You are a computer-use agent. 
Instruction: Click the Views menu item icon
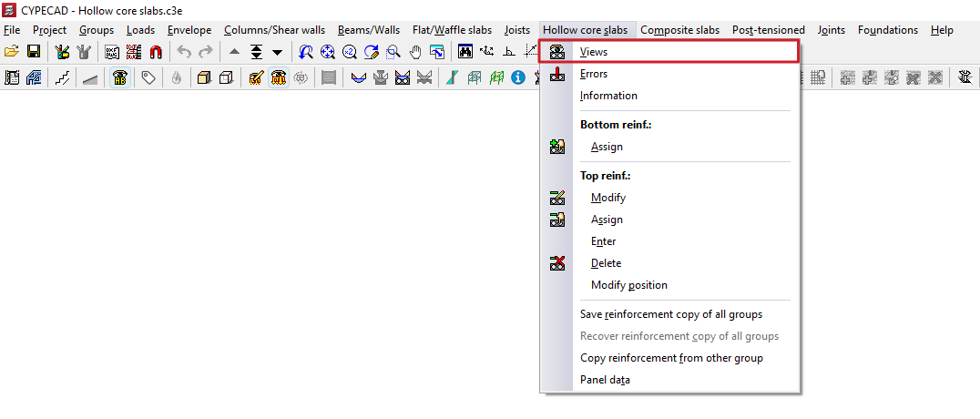tap(556, 53)
